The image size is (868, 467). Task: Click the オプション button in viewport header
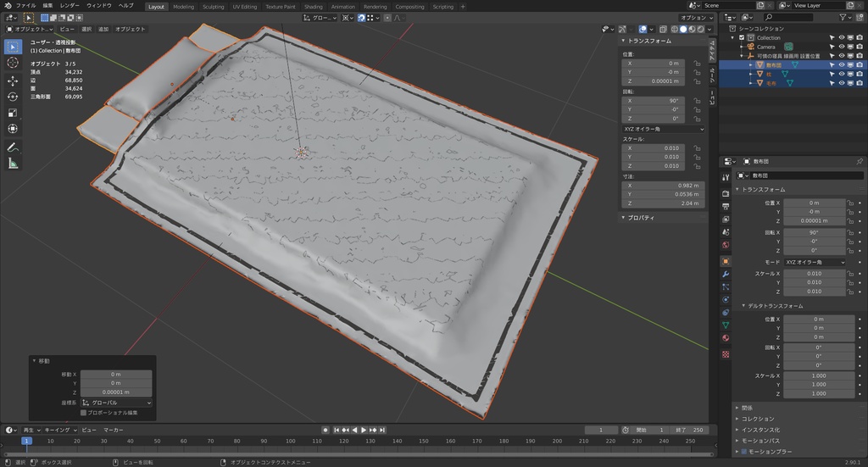point(695,17)
